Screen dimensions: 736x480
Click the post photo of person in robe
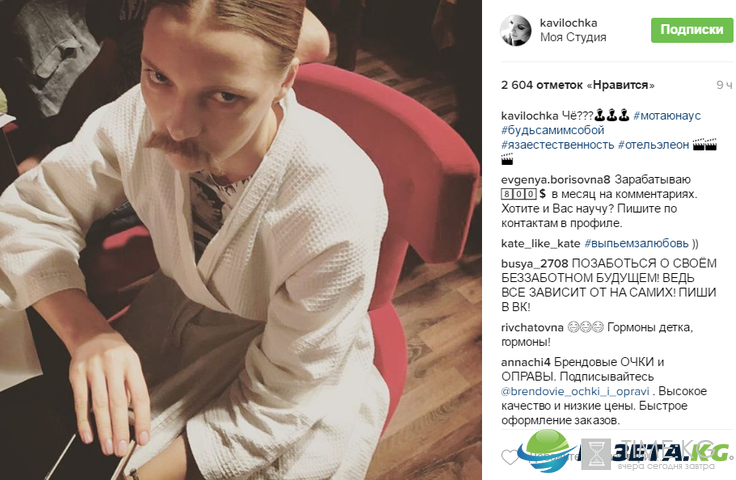(241, 240)
